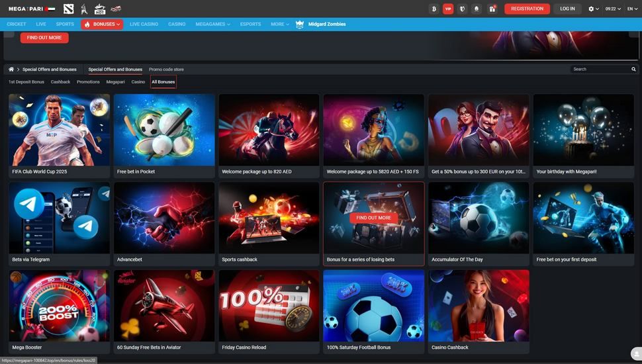Switch to the Promo code store tab
Screen dimensions: 642x364
pyautogui.click(x=166, y=69)
